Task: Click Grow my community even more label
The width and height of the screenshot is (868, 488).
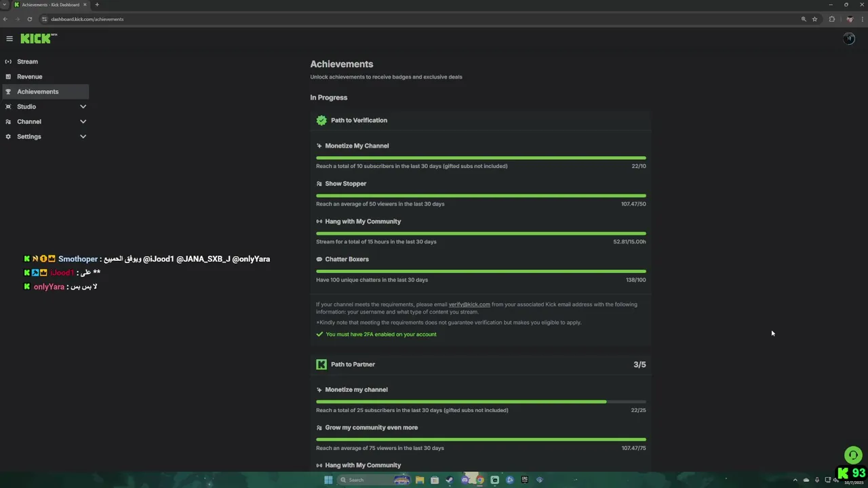Action: 371,428
